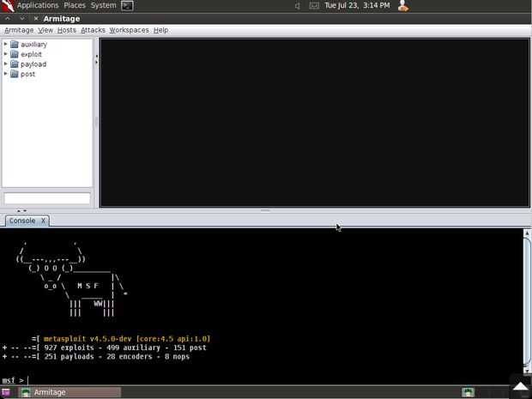Select the post folder icon
This screenshot has width=532, height=399.
(15, 74)
